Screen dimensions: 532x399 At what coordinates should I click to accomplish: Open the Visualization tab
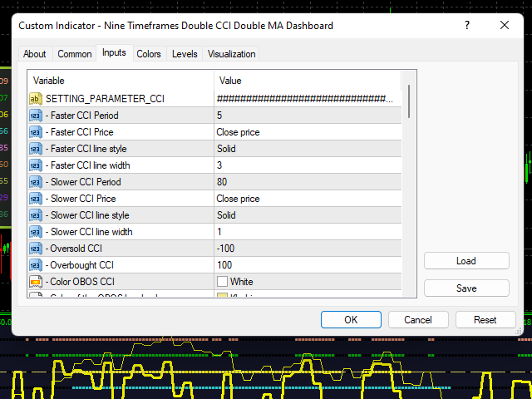pos(232,54)
